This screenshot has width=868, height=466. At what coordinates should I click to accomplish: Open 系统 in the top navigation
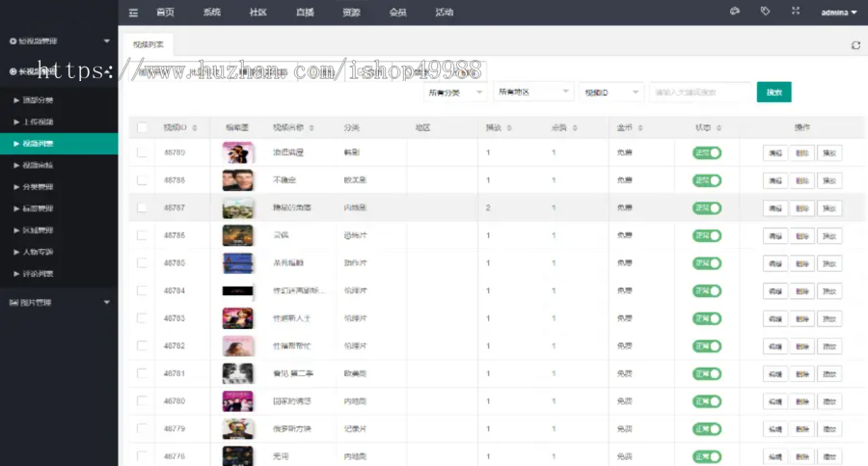click(x=211, y=13)
